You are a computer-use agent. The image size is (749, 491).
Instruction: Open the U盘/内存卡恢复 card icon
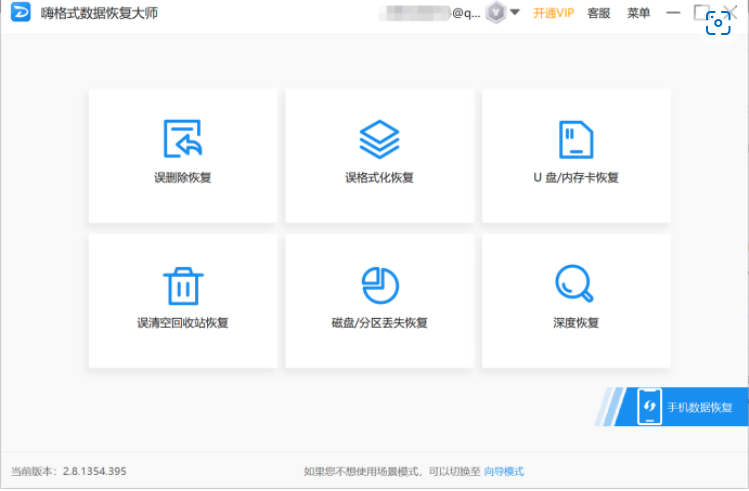(576, 140)
